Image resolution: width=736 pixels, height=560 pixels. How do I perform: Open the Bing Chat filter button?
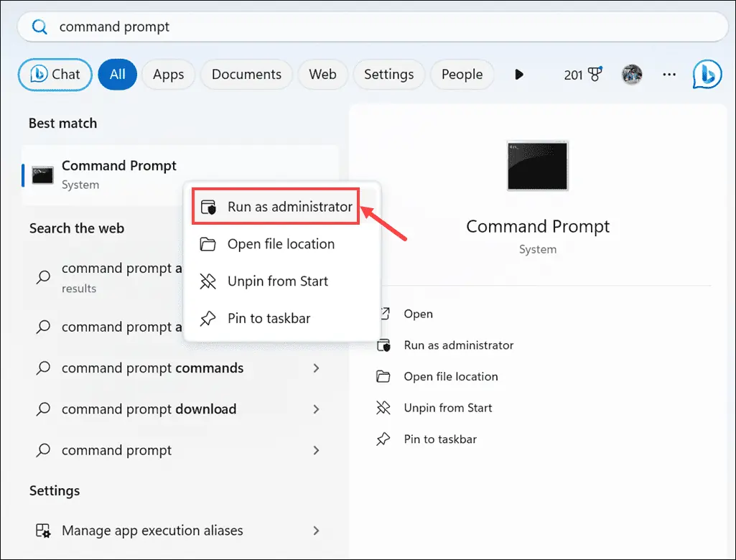[x=55, y=74]
